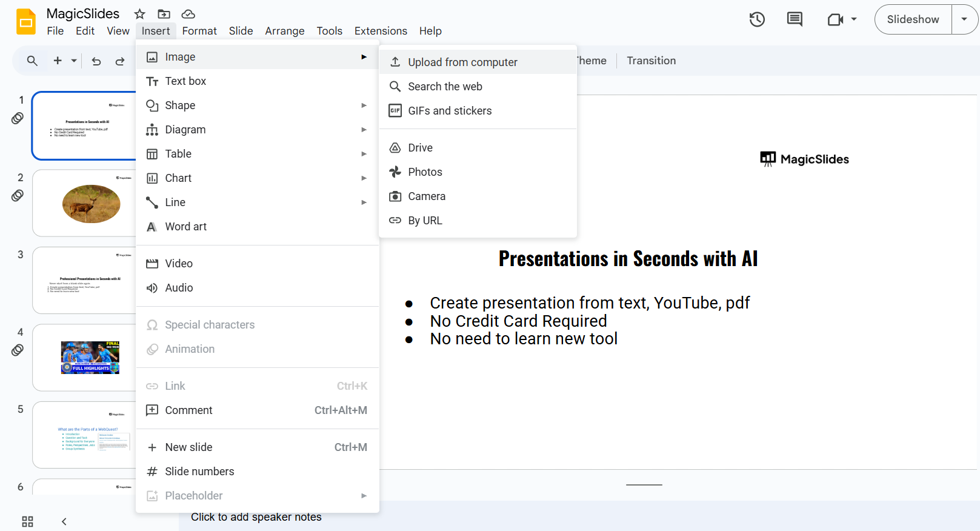Open version history clock icon
This screenshot has width=980, height=531.
[757, 19]
